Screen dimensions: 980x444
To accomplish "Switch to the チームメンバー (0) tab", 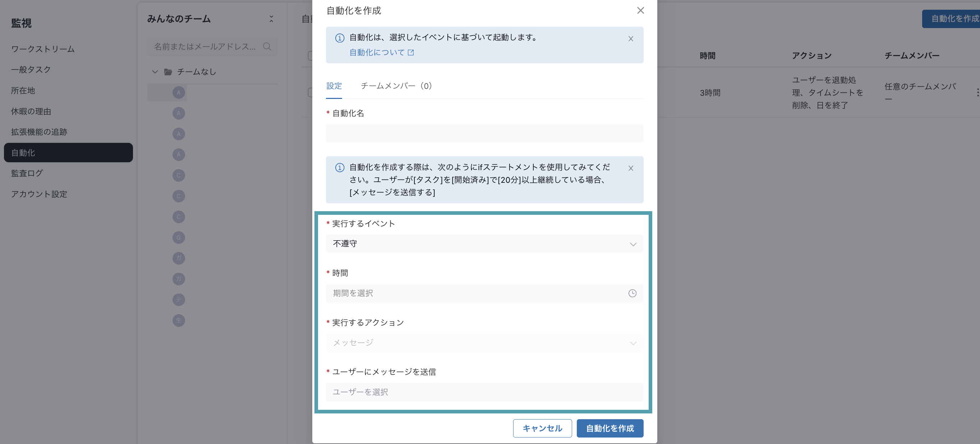I will coord(396,86).
